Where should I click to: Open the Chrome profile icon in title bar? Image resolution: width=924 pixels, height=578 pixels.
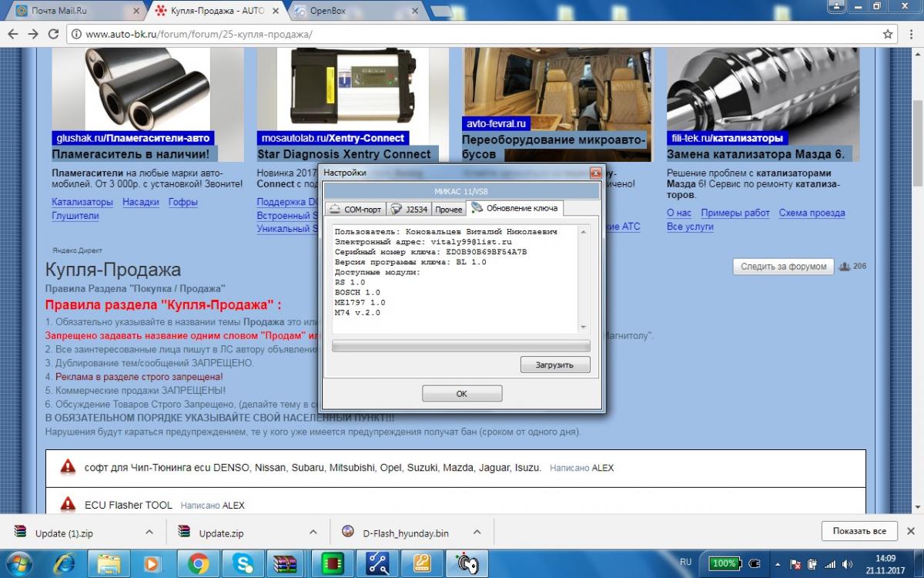pyautogui.click(x=835, y=6)
